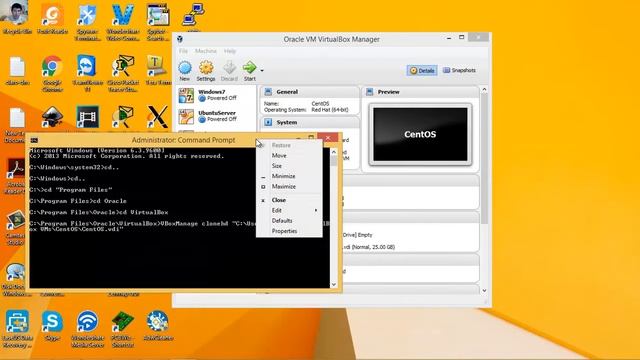640x360 pixels.
Task: Open the Inkscape desktop shortcut
Action: pyautogui.click(x=52, y=118)
